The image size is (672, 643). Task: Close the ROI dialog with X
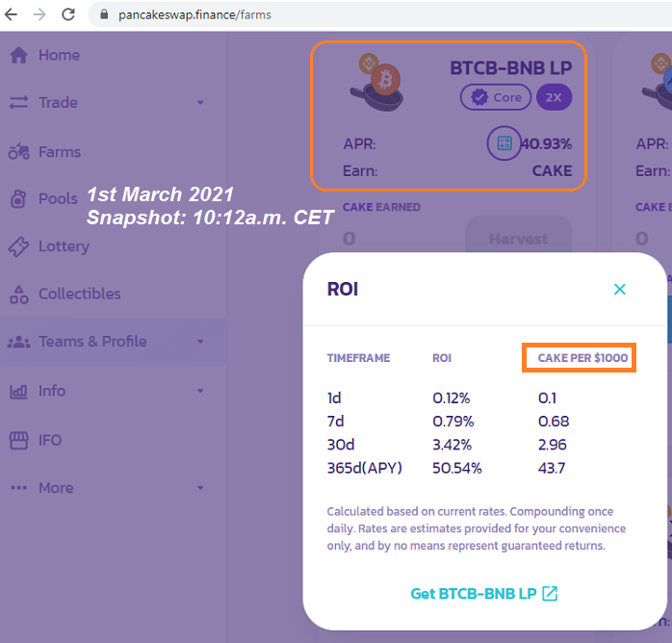point(620,290)
